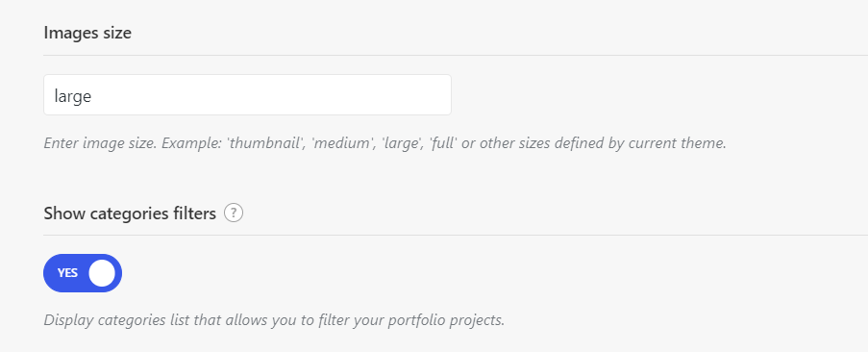This screenshot has height=352, width=868.
Task: Click the white knob of the toggle
Action: (x=102, y=273)
